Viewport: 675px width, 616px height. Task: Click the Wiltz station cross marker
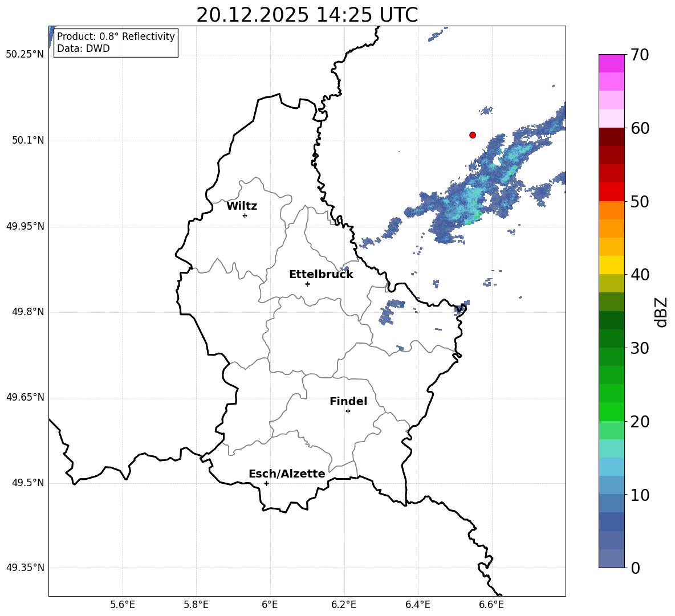(245, 215)
